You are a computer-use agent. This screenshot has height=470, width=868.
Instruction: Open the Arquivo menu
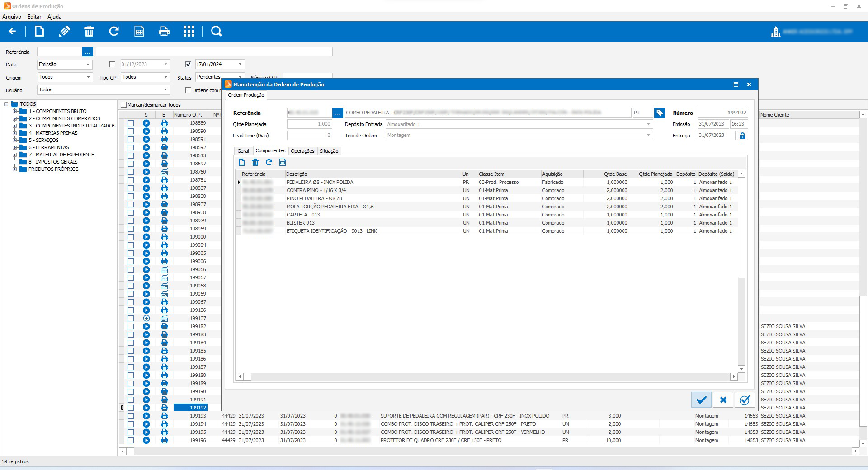tap(12, 17)
